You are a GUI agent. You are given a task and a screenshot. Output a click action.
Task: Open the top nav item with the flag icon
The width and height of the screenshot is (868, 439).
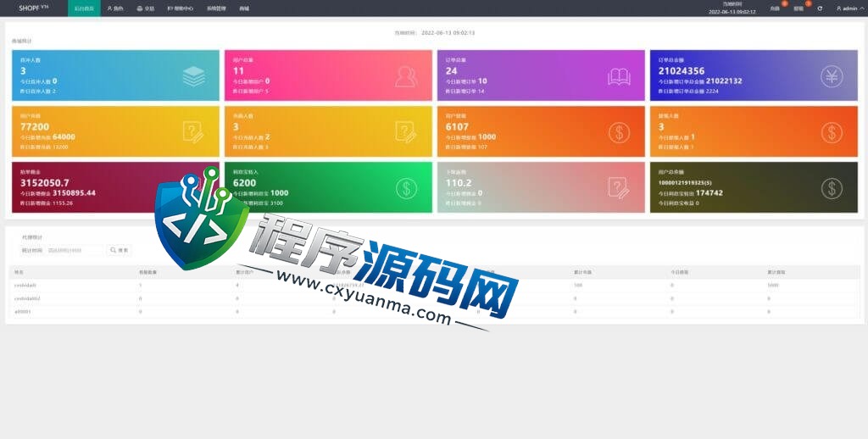tap(180, 8)
